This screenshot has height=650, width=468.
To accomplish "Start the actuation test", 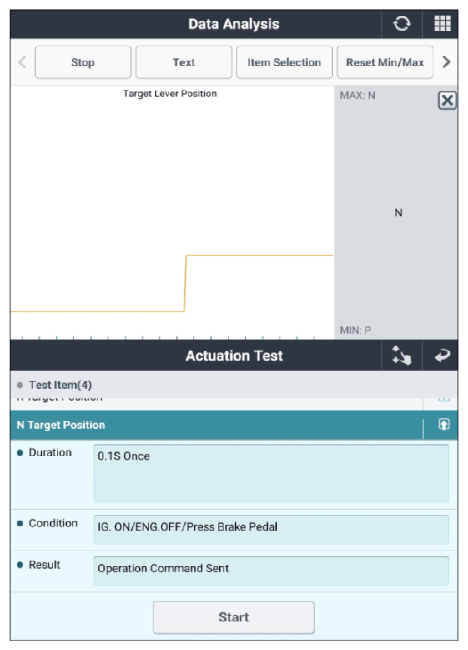I will 234,617.
